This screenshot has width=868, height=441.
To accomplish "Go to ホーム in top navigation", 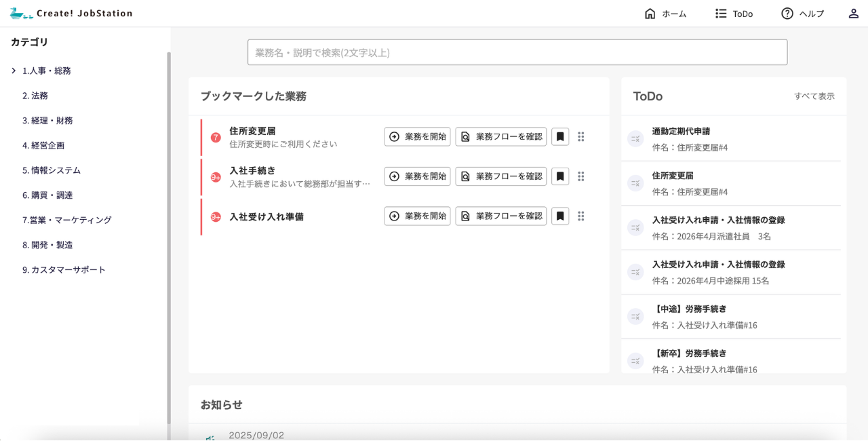I will click(665, 14).
